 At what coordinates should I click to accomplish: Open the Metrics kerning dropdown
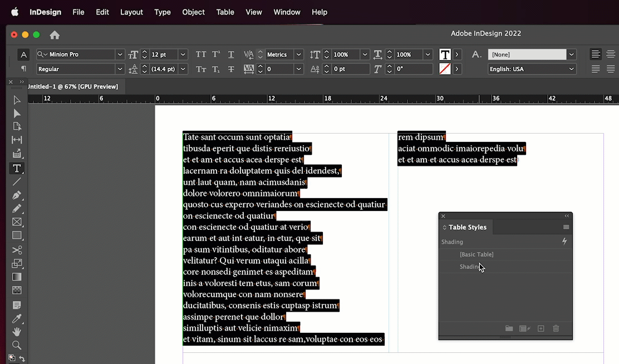tap(299, 55)
